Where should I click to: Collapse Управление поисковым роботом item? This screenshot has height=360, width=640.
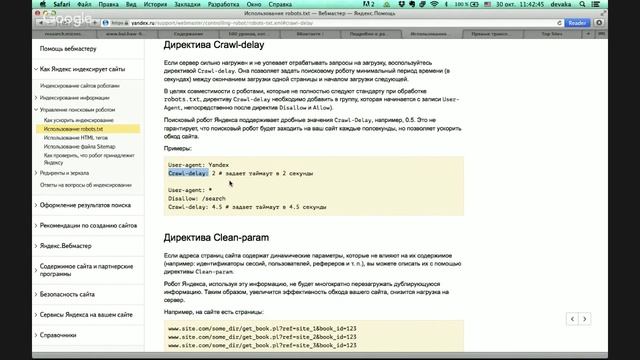click(x=36, y=110)
